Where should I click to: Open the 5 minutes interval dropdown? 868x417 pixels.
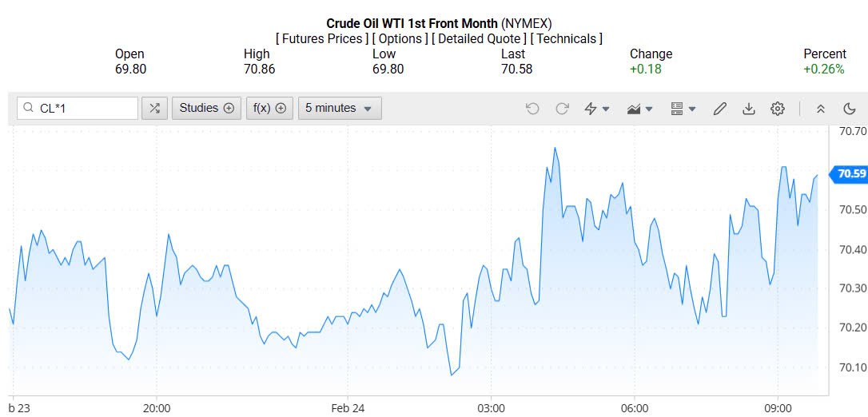point(340,109)
